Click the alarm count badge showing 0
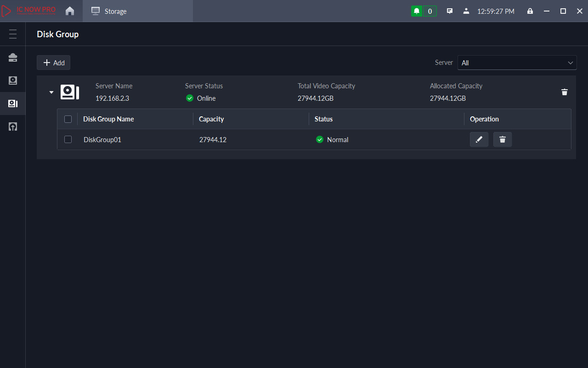The width and height of the screenshot is (588, 368). (x=430, y=11)
